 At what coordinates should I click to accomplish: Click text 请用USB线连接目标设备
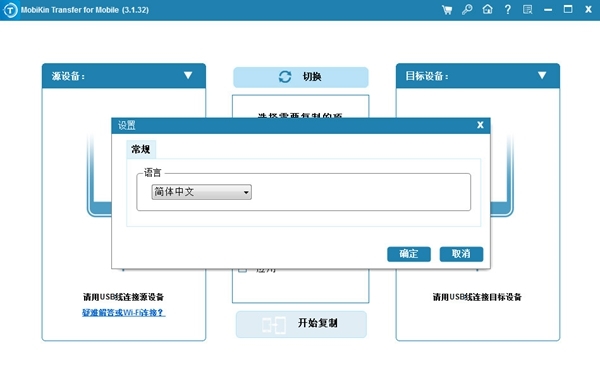pyautogui.click(x=477, y=297)
